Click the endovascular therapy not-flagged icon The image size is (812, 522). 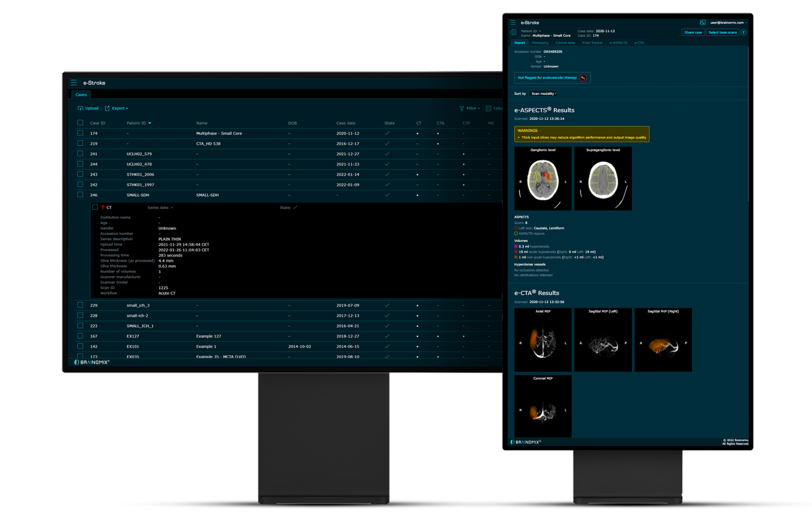click(583, 78)
